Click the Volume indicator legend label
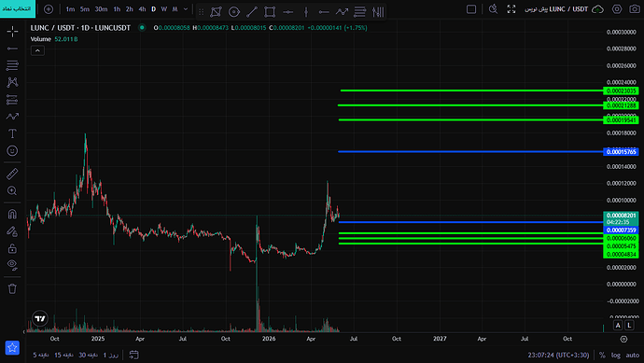Image resolution: width=644 pixels, height=363 pixels. pos(41,39)
